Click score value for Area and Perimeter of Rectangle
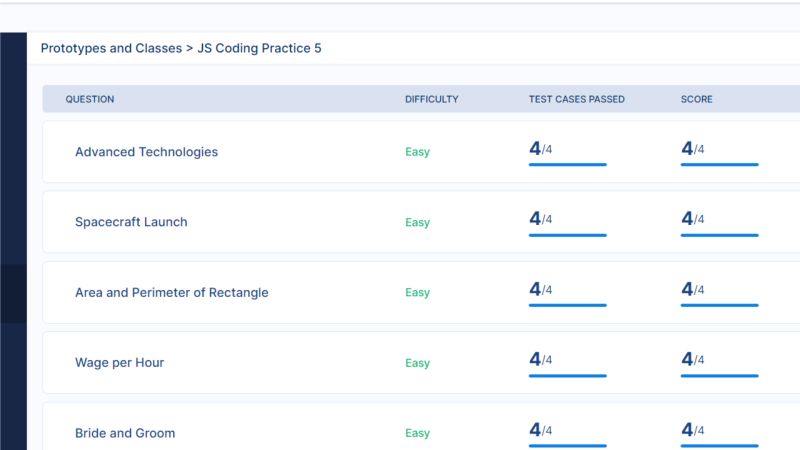 click(x=692, y=289)
